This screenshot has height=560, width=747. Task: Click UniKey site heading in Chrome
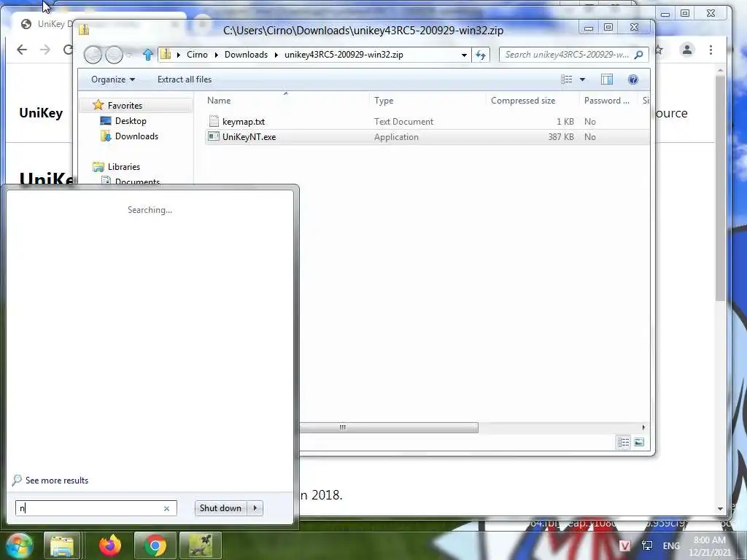(41, 113)
